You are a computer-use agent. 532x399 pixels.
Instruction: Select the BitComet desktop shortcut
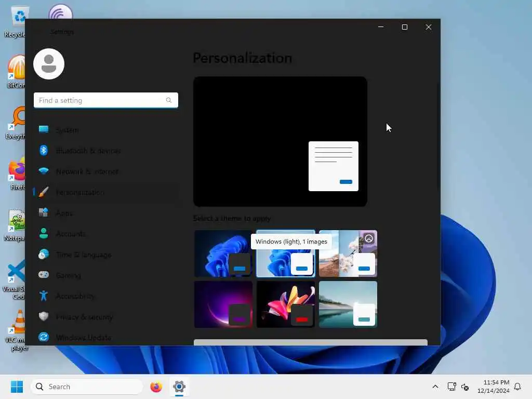tap(16, 72)
